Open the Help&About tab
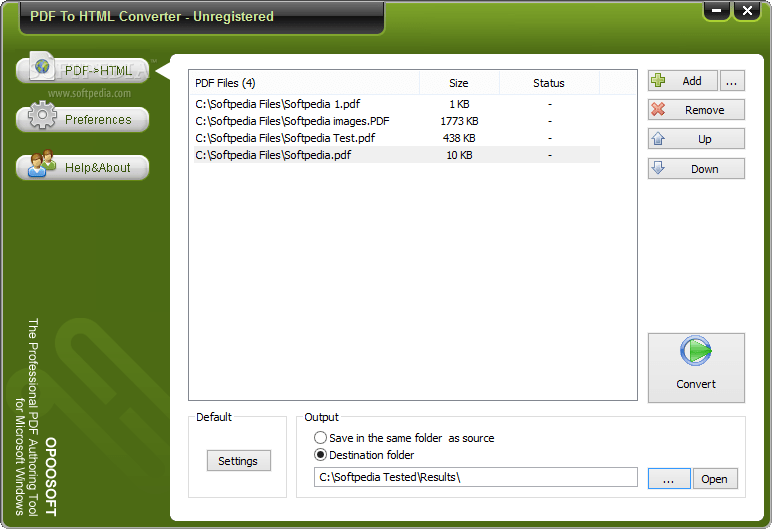Screen dimensions: 772x529 pyautogui.click(x=82, y=167)
